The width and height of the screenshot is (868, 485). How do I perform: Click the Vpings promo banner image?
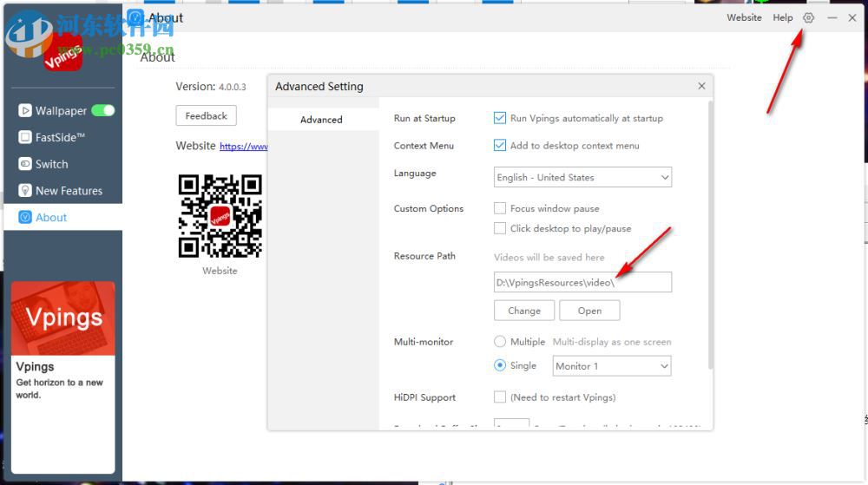(63, 318)
